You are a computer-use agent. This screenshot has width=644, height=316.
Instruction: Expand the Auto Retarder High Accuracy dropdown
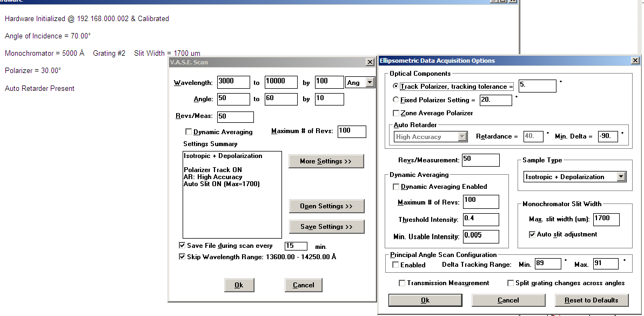pyautogui.click(x=462, y=137)
